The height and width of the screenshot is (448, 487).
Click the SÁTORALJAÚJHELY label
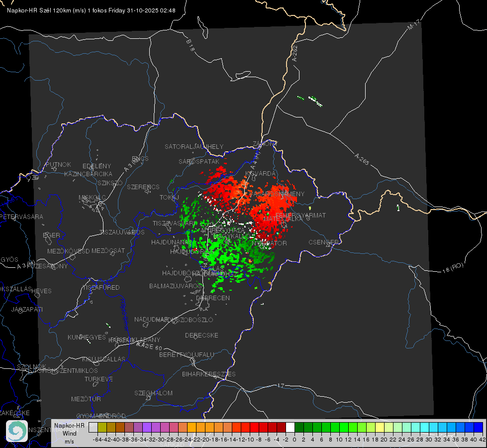[194, 146]
